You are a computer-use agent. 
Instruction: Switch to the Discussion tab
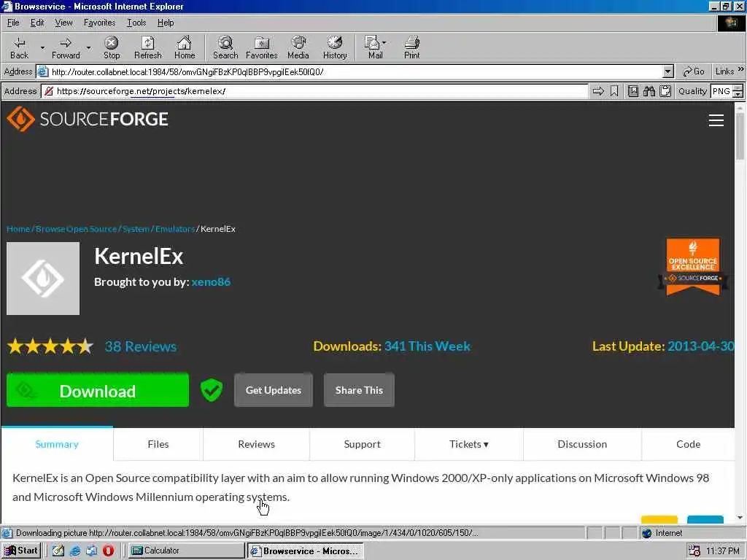tap(582, 444)
